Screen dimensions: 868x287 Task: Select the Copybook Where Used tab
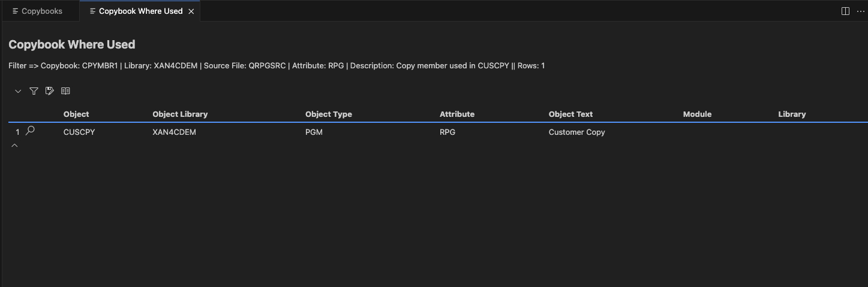140,11
